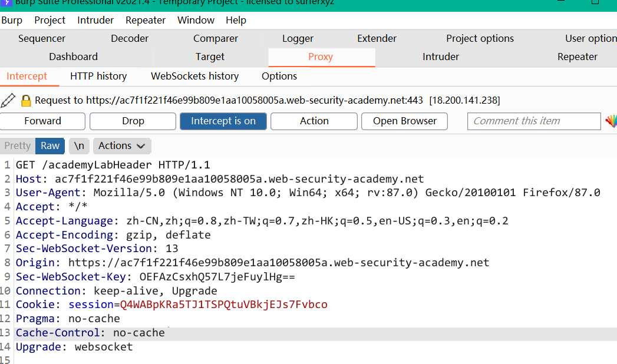This screenshot has height=364, width=617.
Task: Click the pencil edit icon beside the request URL
Action: pyautogui.click(x=8, y=101)
